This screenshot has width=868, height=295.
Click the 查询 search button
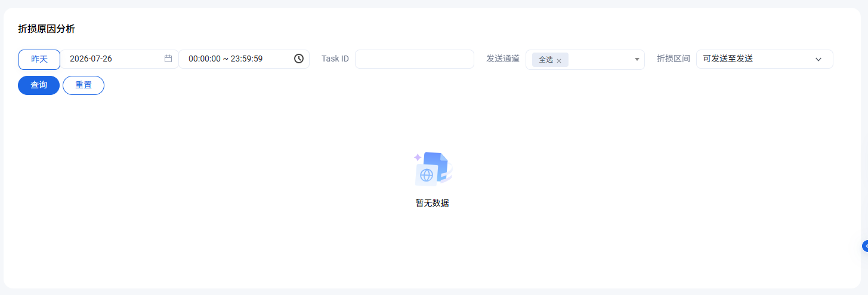(x=39, y=85)
